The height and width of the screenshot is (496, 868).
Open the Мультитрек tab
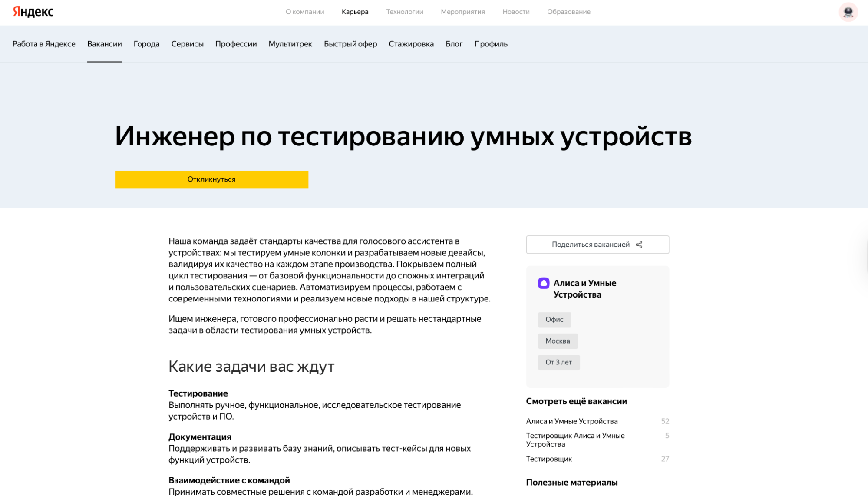point(290,44)
